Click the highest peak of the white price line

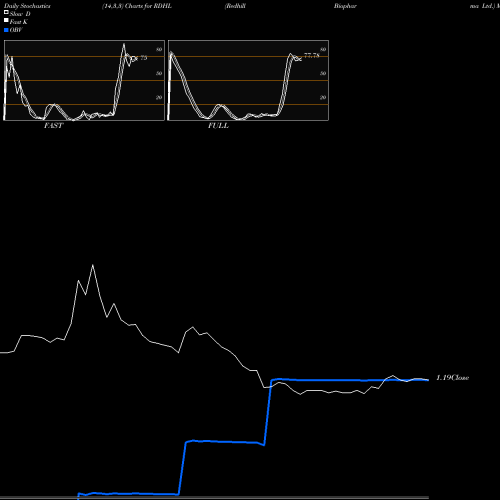(93, 265)
